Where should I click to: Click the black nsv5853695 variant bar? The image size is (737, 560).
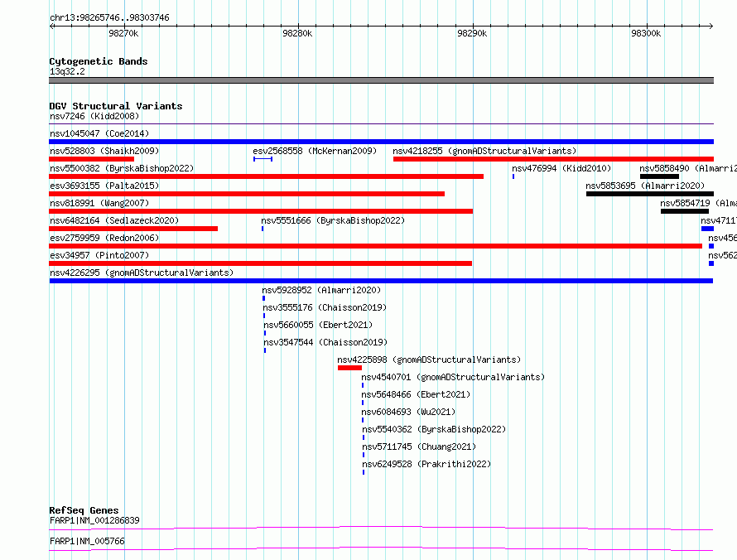(x=650, y=194)
